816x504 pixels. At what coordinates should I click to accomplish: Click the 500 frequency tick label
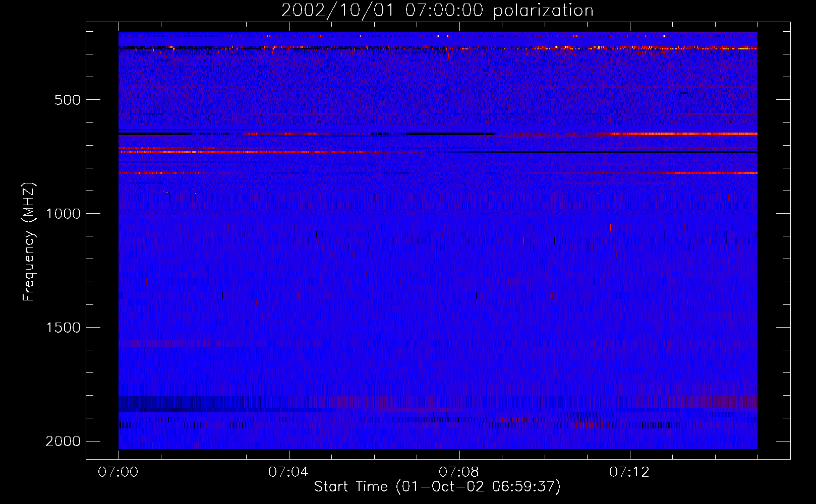click(68, 100)
